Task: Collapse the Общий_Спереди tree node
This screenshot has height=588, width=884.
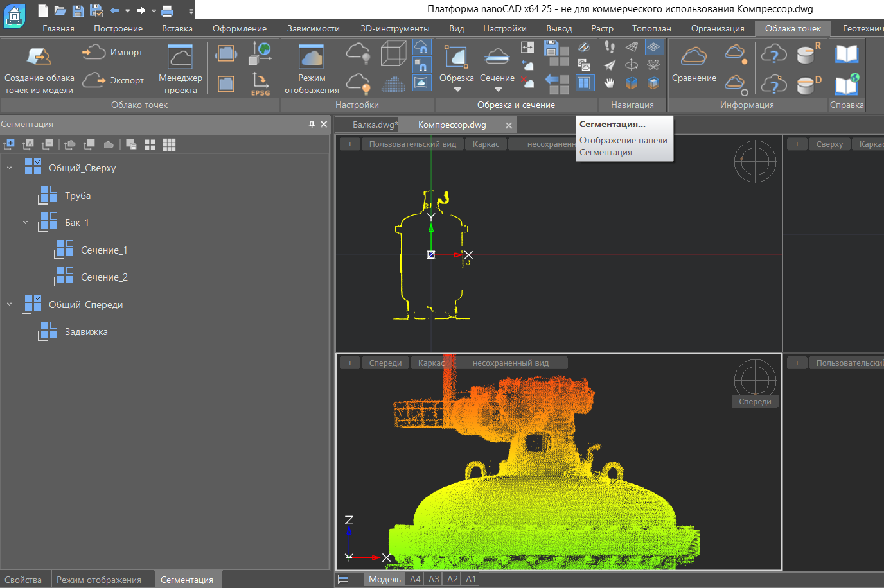Action: pos(10,304)
